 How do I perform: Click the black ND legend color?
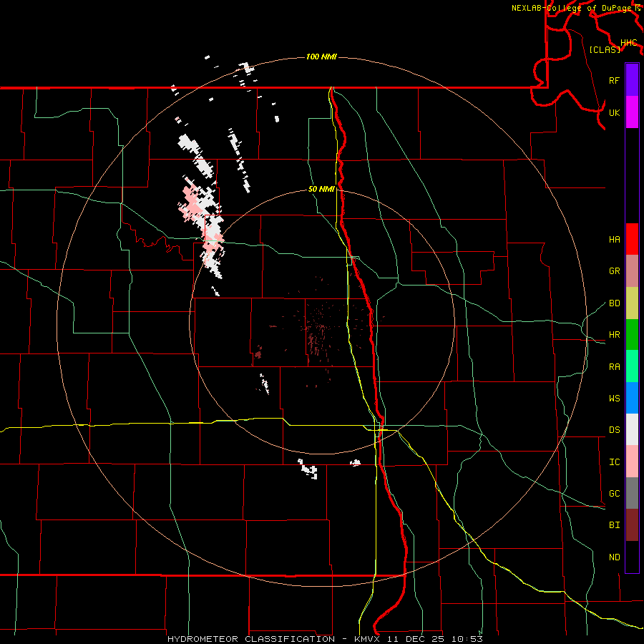pos(632,557)
